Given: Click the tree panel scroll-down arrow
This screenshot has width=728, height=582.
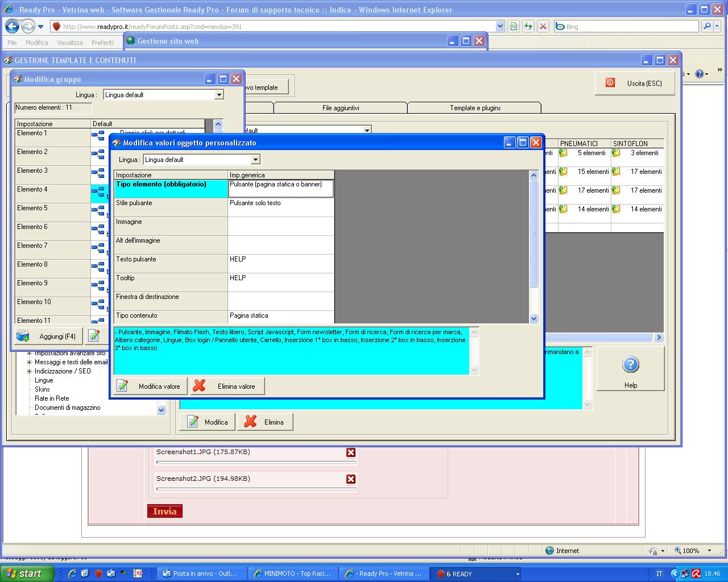Looking at the screenshot, I should (x=161, y=410).
